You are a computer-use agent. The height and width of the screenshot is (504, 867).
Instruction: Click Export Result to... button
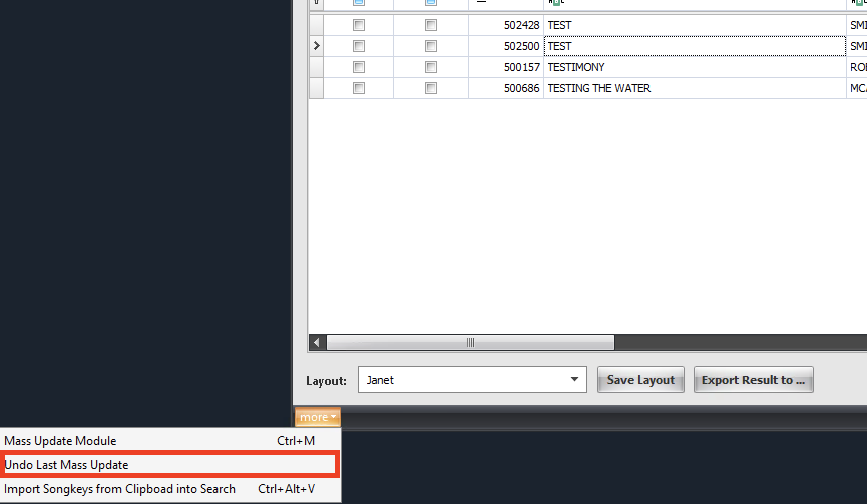(753, 380)
